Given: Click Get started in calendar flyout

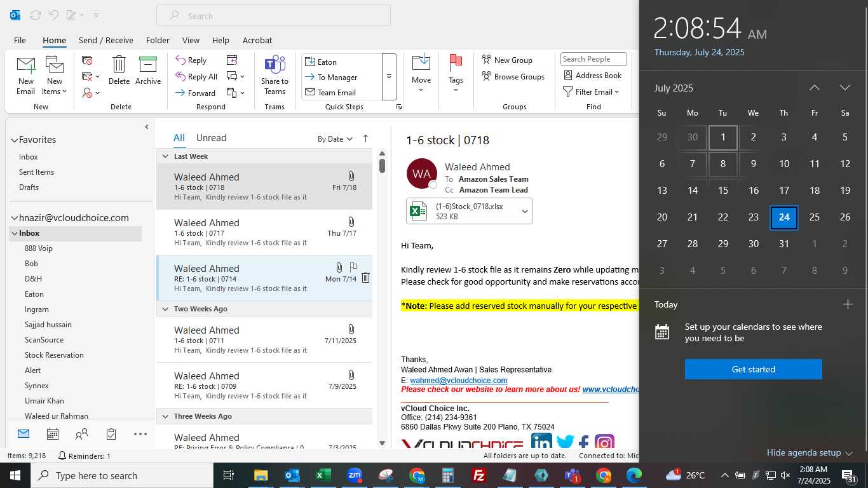Looking at the screenshot, I should (754, 369).
